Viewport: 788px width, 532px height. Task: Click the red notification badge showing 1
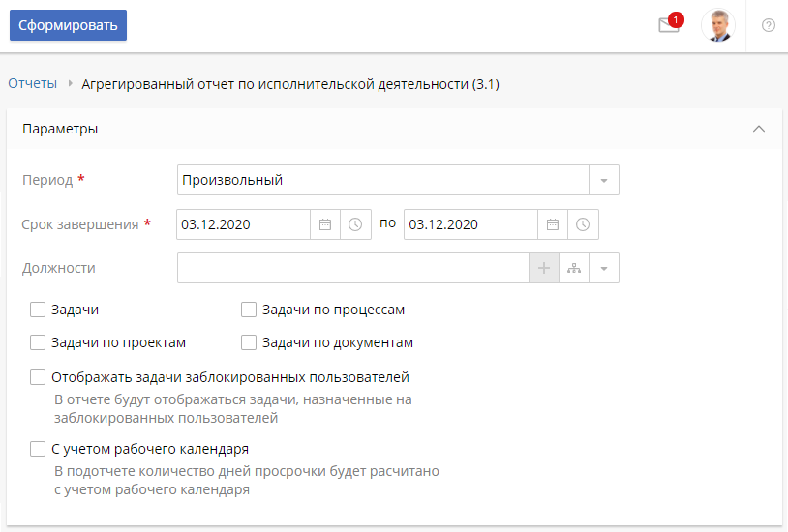pyautogui.click(x=676, y=19)
